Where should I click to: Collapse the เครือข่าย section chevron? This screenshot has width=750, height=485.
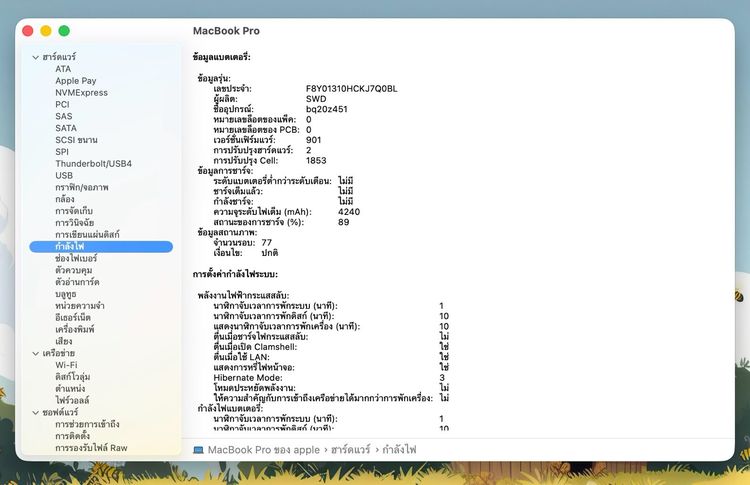35,353
